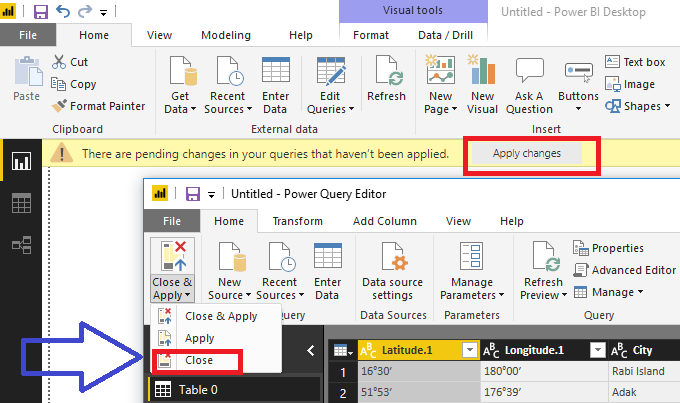This screenshot has height=403, width=680.
Task: Select Format Painter tool
Action: [x=98, y=106]
